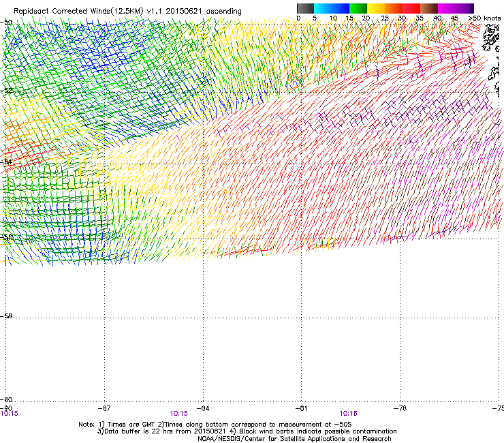The image size is (504, 443).
Task: Click the "10:16" purple time label
Action: [x=349, y=414]
